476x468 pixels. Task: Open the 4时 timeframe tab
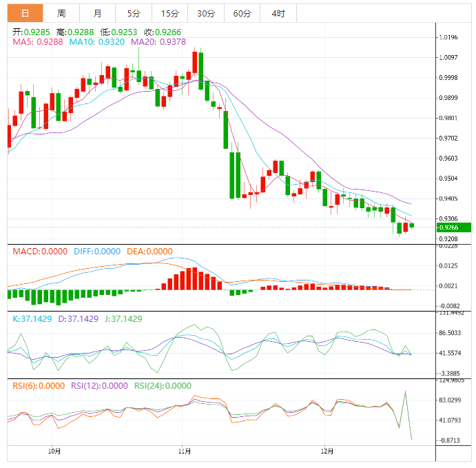[278, 13]
